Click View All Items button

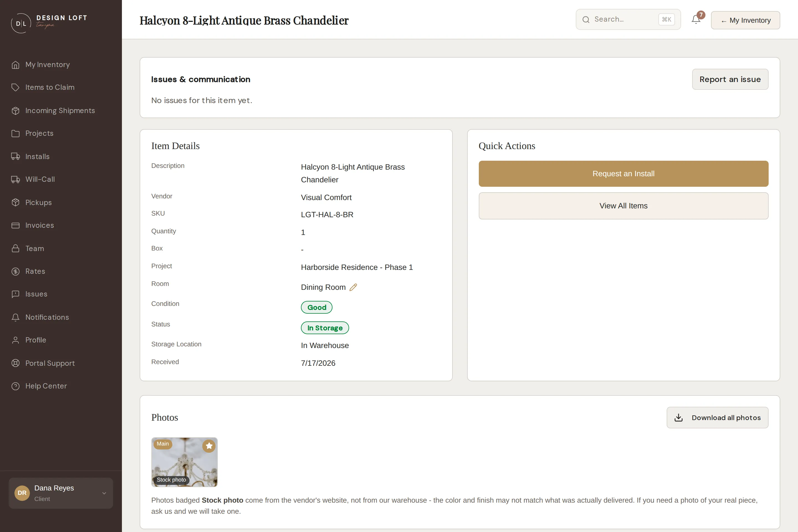pyautogui.click(x=623, y=206)
